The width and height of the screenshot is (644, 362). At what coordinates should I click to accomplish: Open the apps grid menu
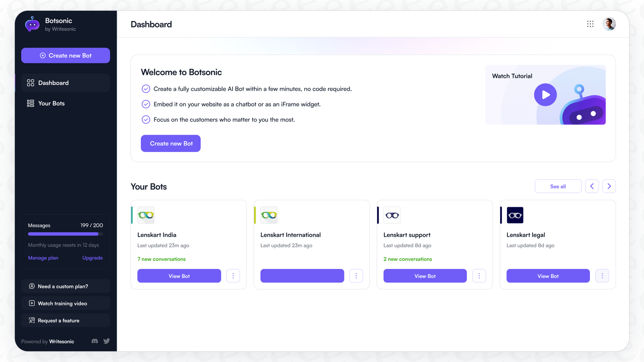tap(590, 24)
